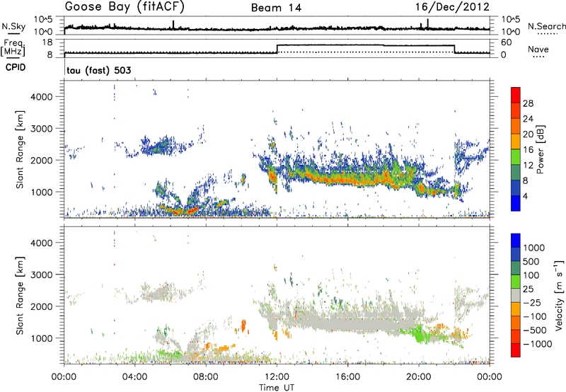The height and width of the screenshot is (392, 566).
Task: Click the "16" label on power colorbar
Action: point(528,150)
